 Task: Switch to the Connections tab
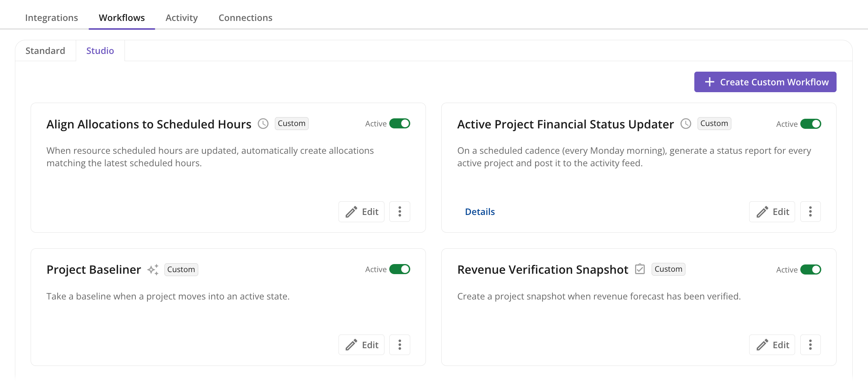[245, 18]
